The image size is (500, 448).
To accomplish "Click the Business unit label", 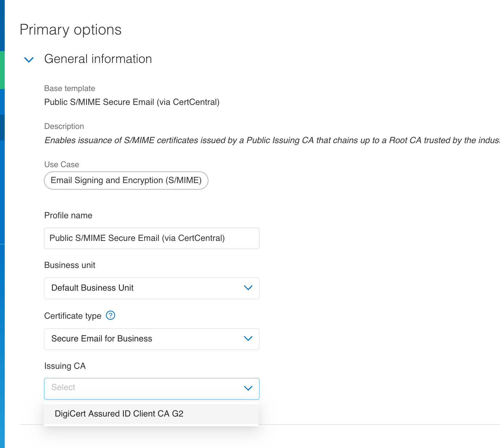I will pyautogui.click(x=70, y=265).
